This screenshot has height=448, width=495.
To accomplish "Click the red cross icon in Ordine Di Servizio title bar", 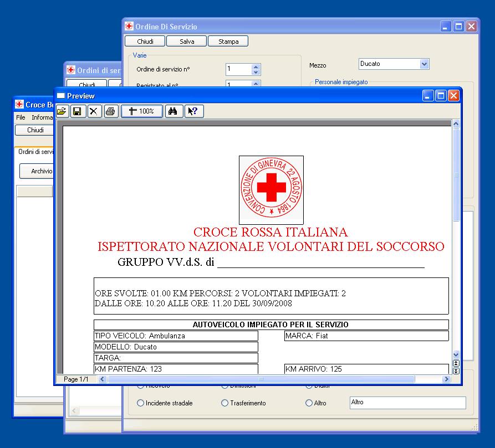I will pos(129,26).
